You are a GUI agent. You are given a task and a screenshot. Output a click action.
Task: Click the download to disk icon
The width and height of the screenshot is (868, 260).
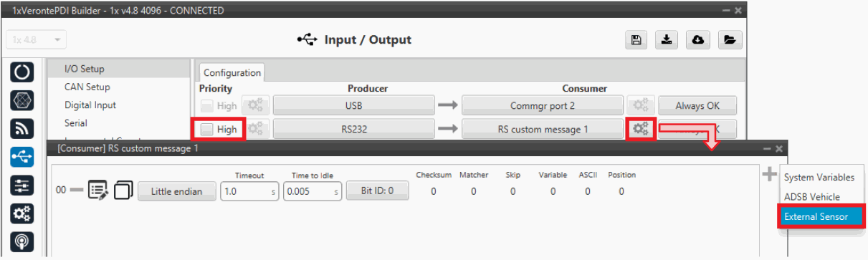(667, 40)
